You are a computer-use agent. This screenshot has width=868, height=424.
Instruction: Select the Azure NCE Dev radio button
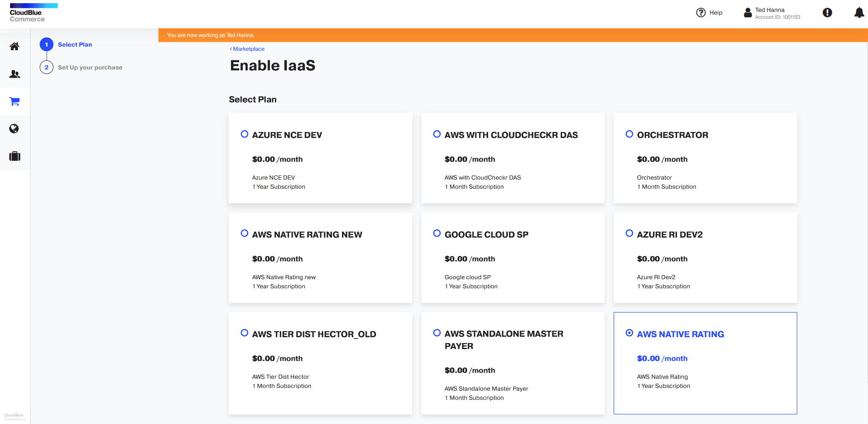click(x=245, y=134)
